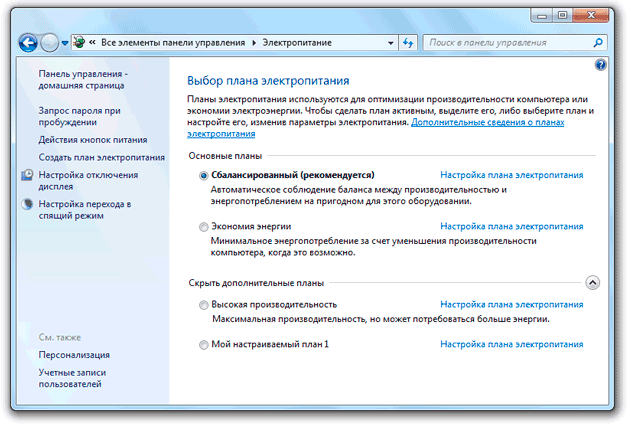The height and width of the screenshot is (425, 628).
Task: Select the «Экономия энергии» plan radio button
Action: click(203, 227)
